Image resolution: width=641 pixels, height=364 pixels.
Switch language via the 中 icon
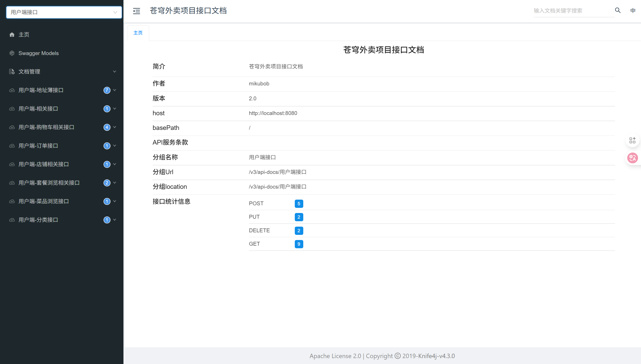(633, 10)
